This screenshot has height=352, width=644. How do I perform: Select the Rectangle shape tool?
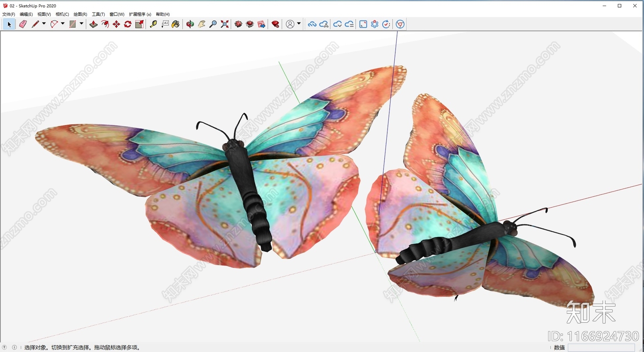(x=73, y=24)
